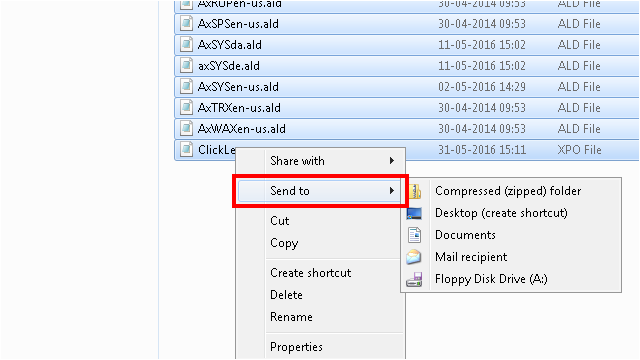The image size is (640, 360).
Task: Click date cell of axSYSde.ald row
Action: (482, 66)
